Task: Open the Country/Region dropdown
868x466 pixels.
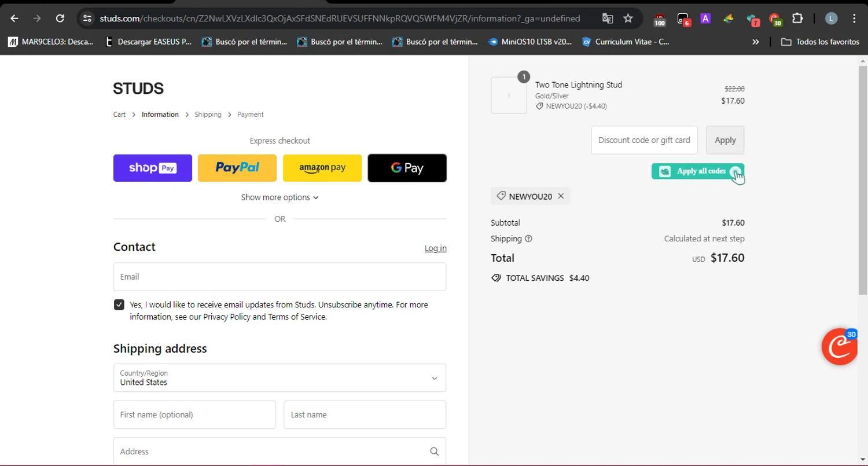Action: (x=279, y=378)
